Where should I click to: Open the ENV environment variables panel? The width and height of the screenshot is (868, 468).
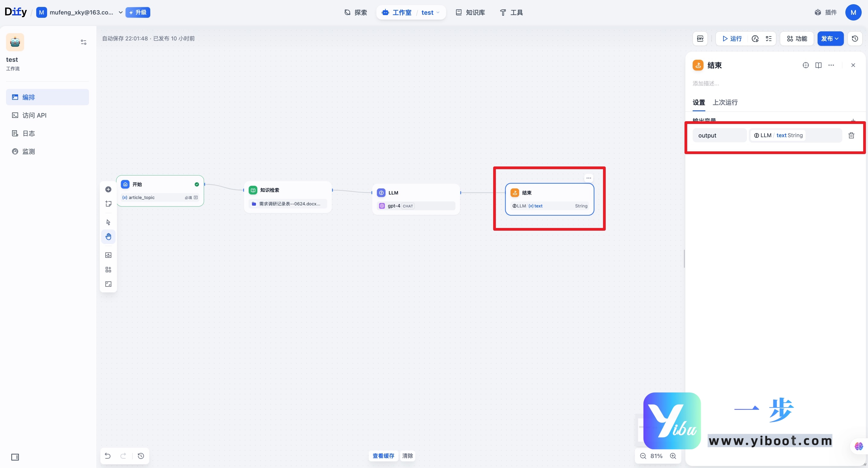(x=700, y=38)
